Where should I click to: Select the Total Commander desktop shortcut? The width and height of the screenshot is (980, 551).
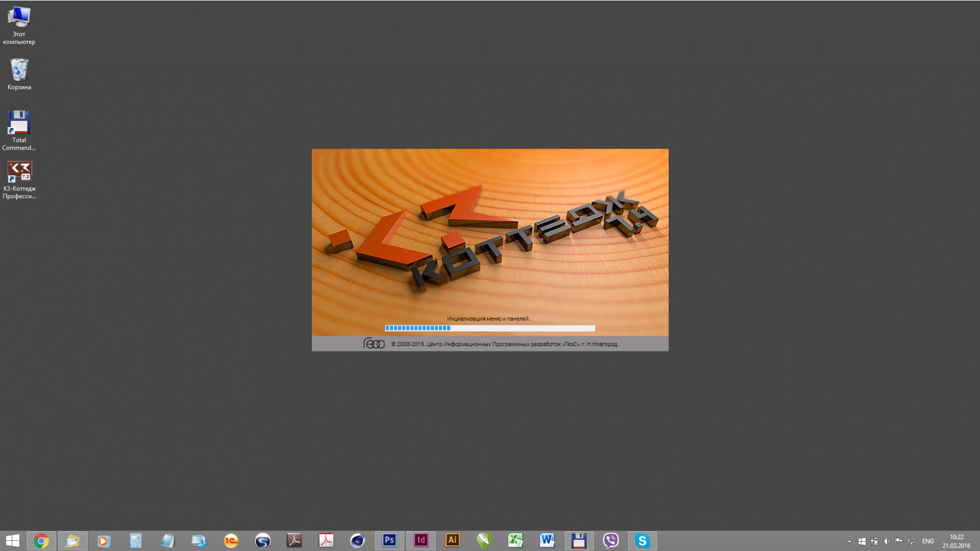click(x=19, y=131)
